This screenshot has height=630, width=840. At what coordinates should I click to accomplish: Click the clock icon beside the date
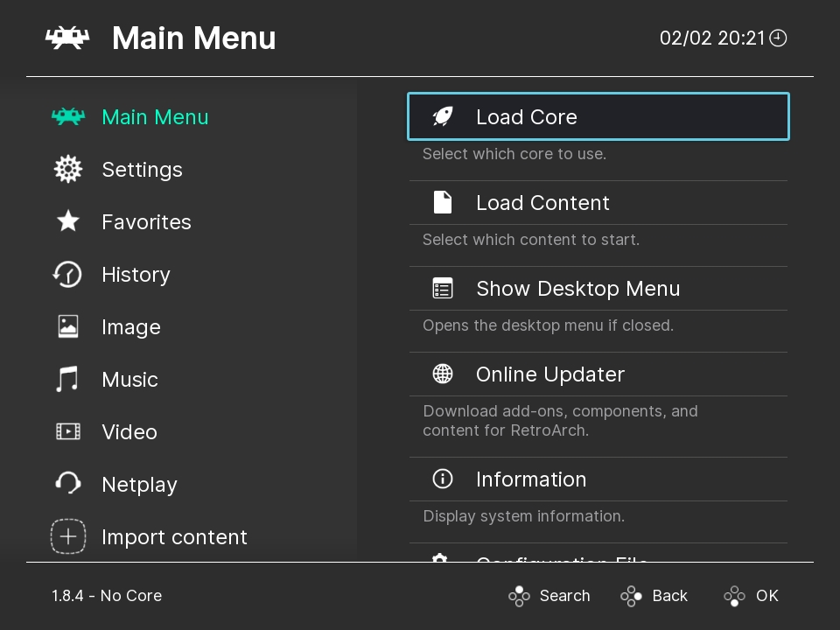pos(778,38)
